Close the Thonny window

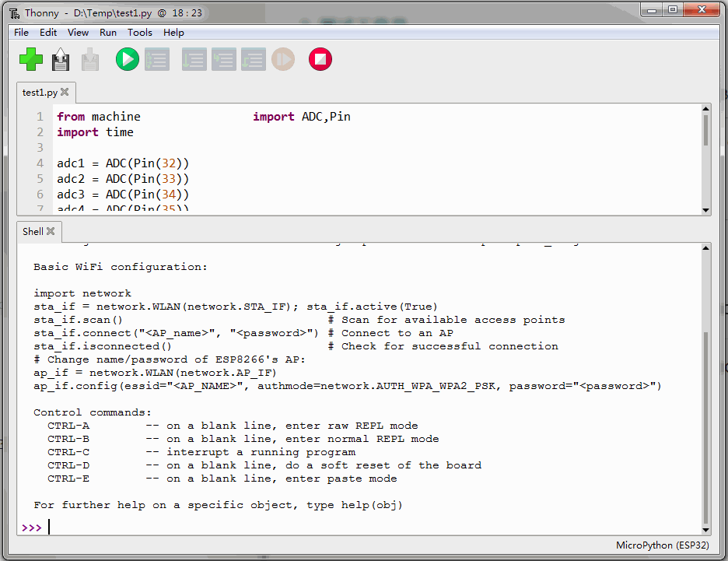pyautogui.click(x=702, y=10)
